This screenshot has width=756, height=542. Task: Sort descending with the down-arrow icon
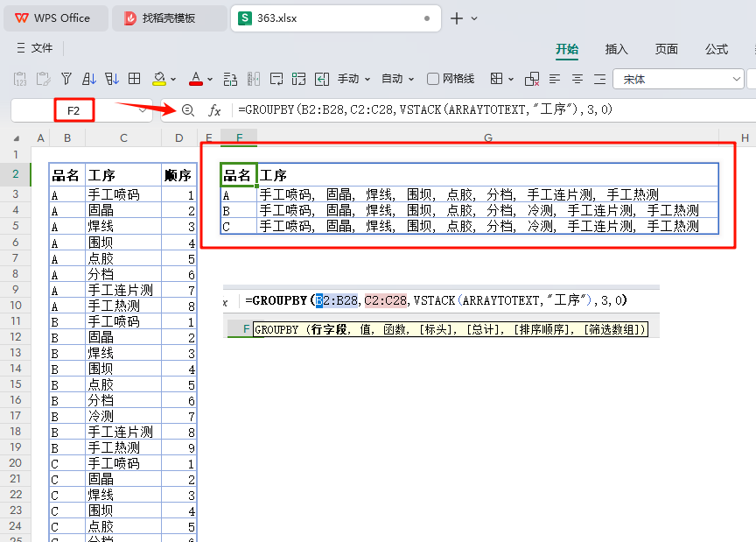pyautogui.click(x=111, y=79)
